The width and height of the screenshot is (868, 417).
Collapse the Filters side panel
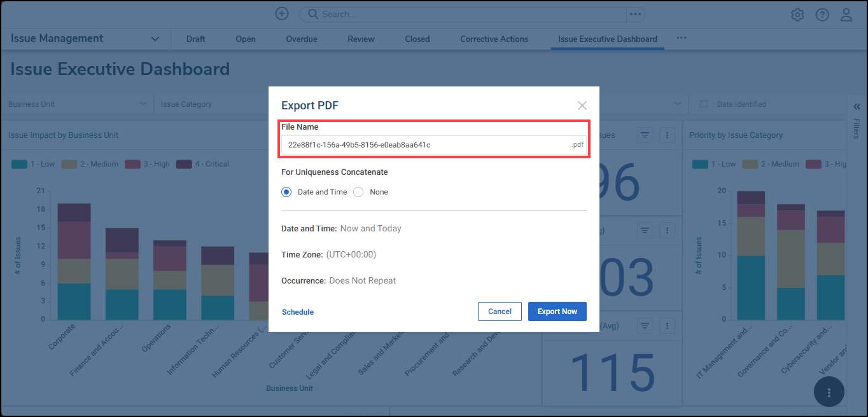pos(857,107)
